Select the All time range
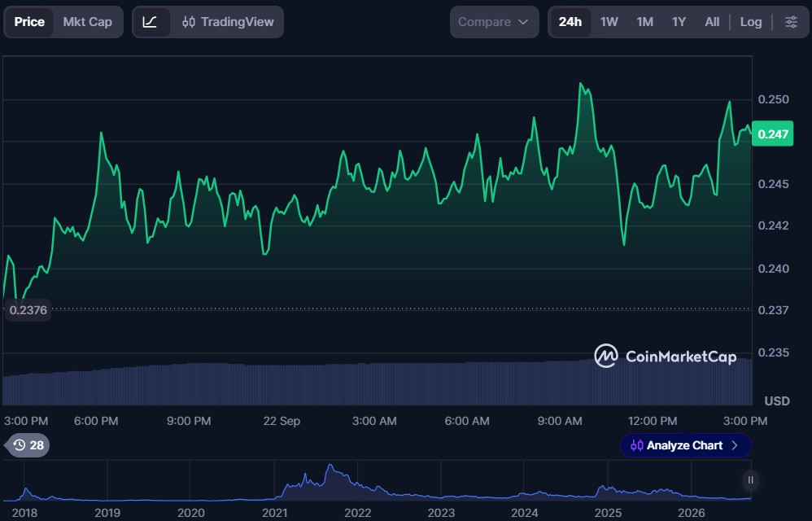The width and height of the screenshot is (812, 521). click(712, 22)
